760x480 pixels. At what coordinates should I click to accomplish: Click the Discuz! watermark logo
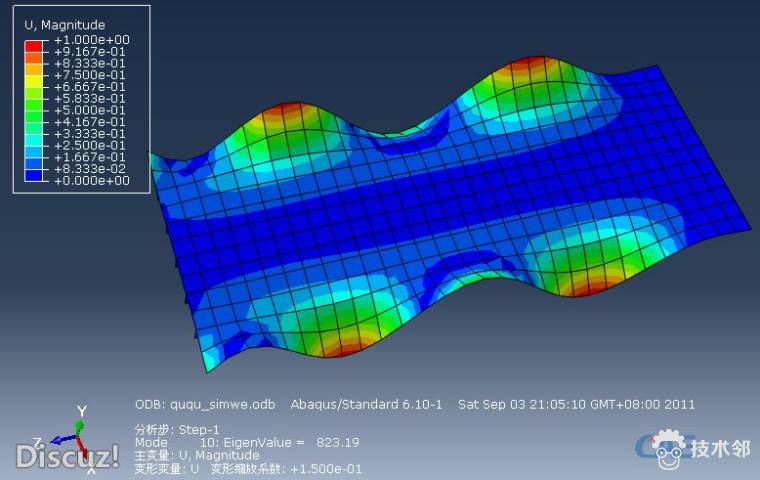[67, 456]
